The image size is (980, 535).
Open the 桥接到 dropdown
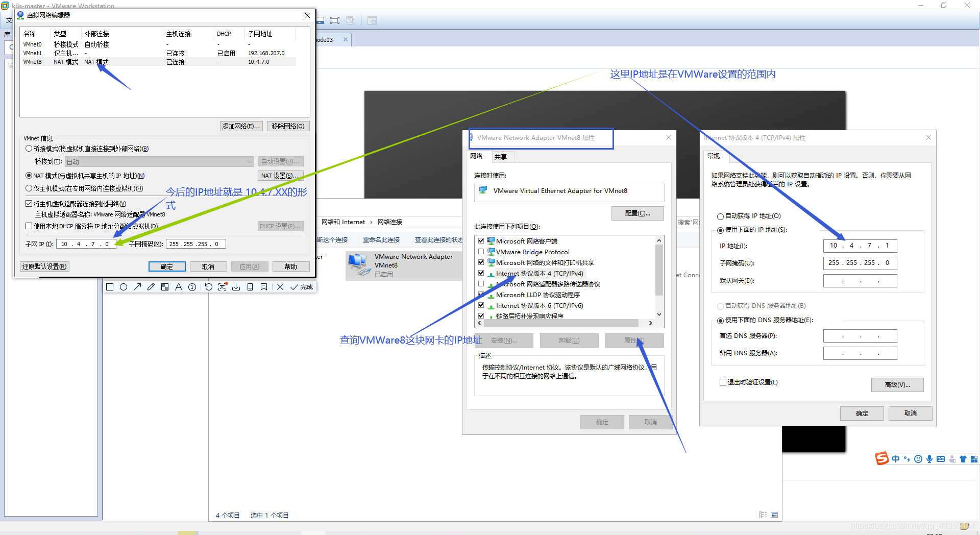click(159, 161)
